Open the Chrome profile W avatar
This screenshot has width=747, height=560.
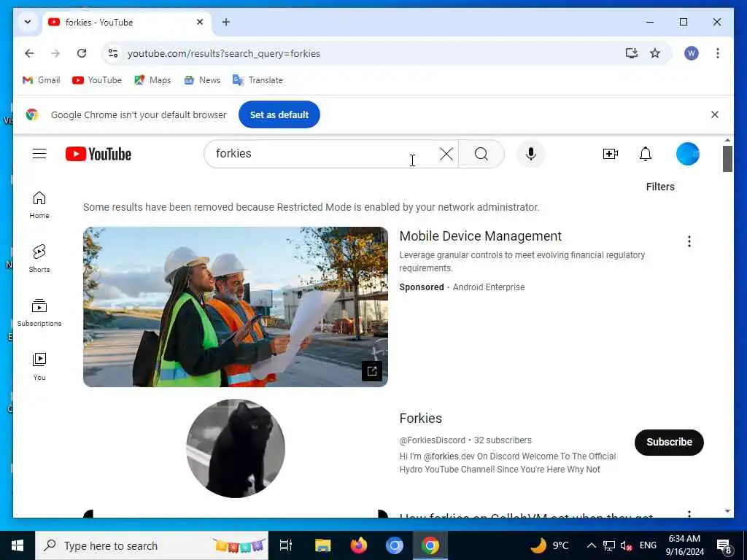[692, 53]
